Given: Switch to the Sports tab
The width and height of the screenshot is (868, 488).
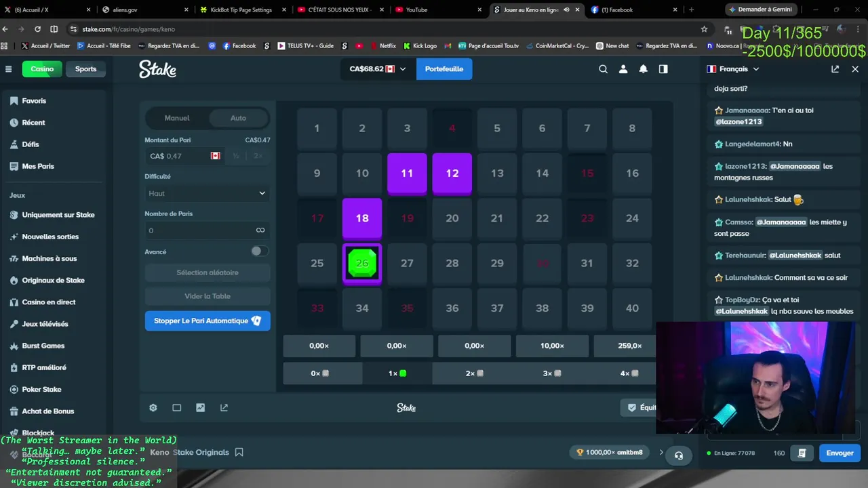Looking at the screenshot, I should coord(85,69).
